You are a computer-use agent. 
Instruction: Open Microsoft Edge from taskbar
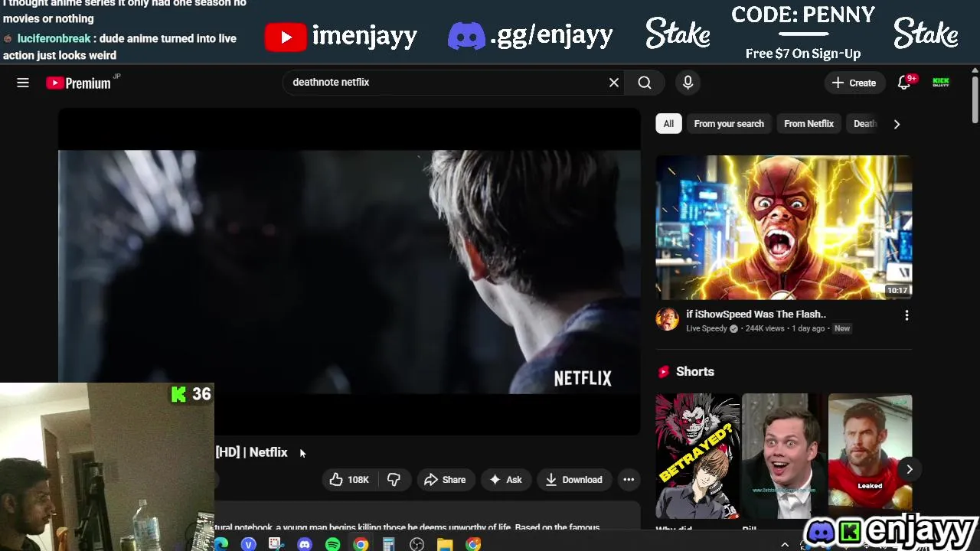pos(221,544)
